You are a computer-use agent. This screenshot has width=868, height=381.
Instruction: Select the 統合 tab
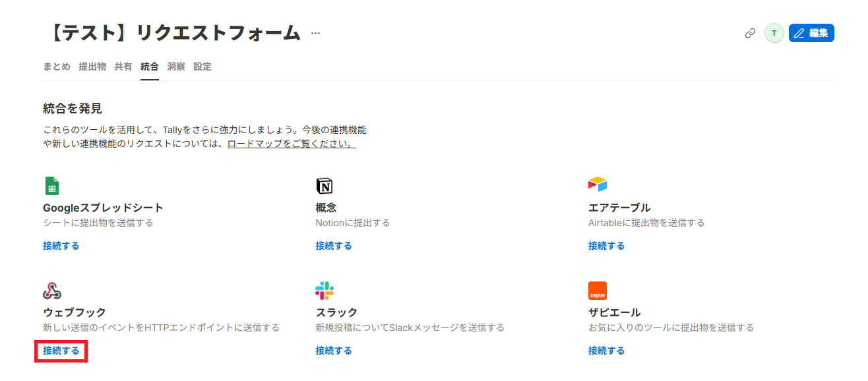coord(150,67)
